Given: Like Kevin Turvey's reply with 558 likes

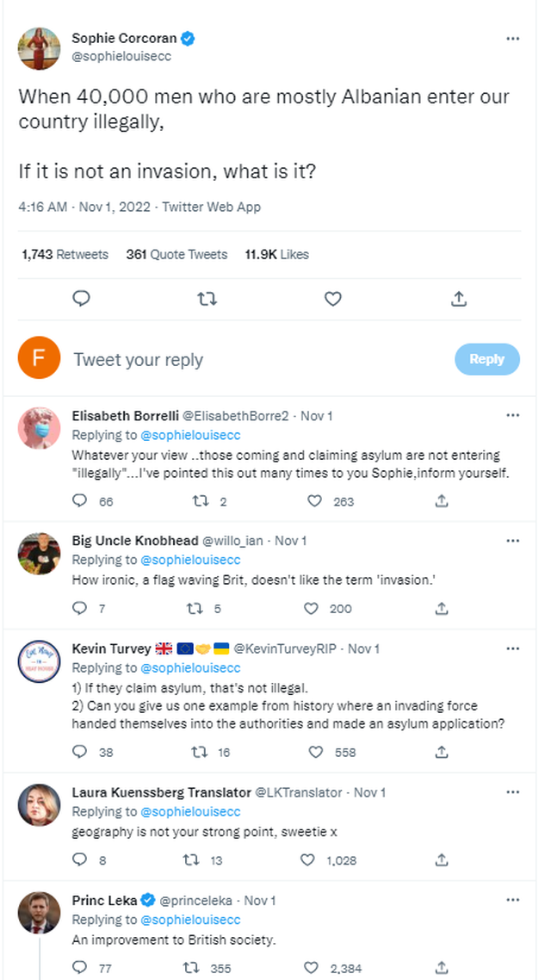Looking at the screenshot, I should coord(315,752).
